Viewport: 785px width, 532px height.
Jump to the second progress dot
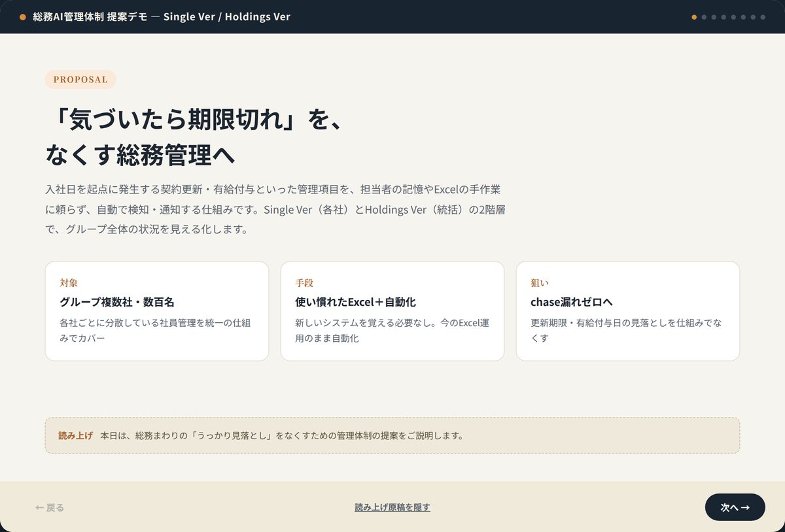[x=704, y=17]
